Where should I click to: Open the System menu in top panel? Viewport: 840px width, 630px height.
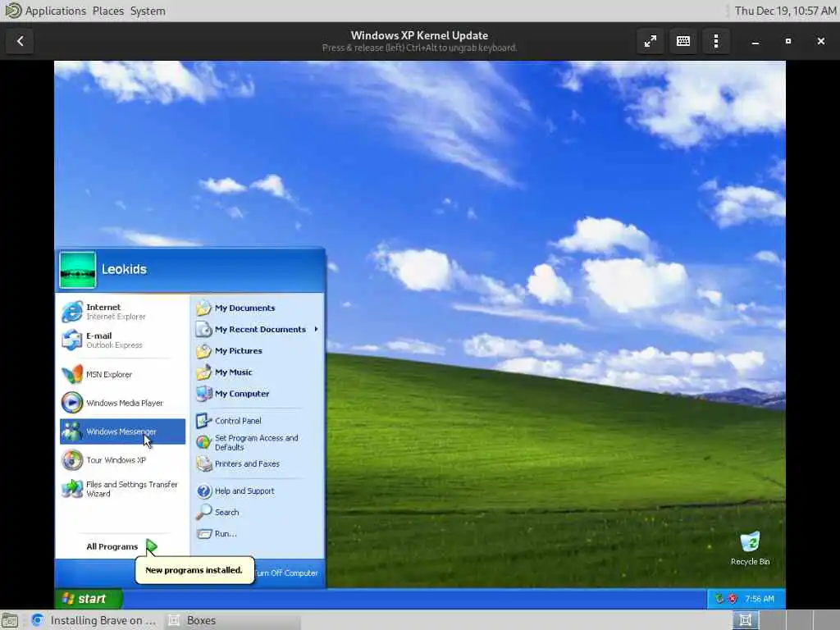coord(148,11)
